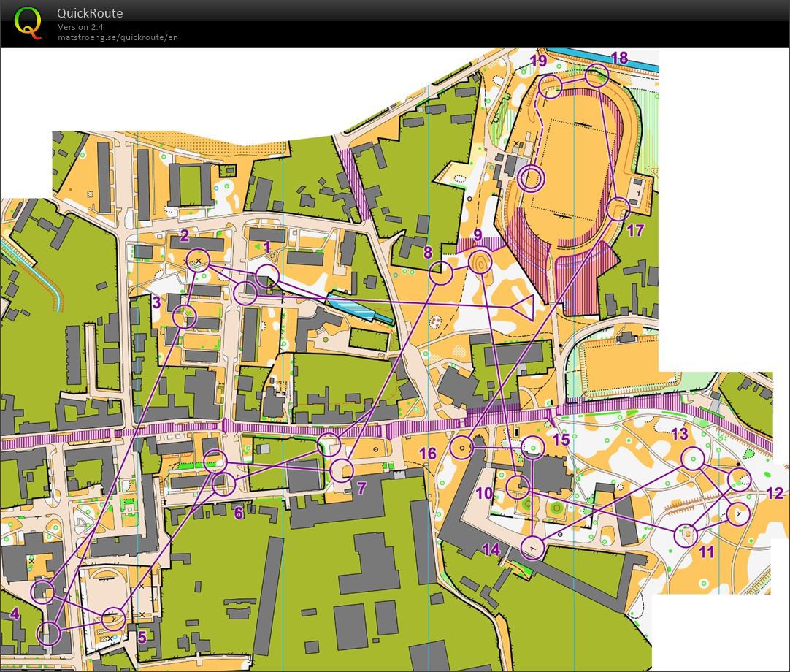Select the control circle right of number 3
Viewport: 790px width, 672px height.
185,317
